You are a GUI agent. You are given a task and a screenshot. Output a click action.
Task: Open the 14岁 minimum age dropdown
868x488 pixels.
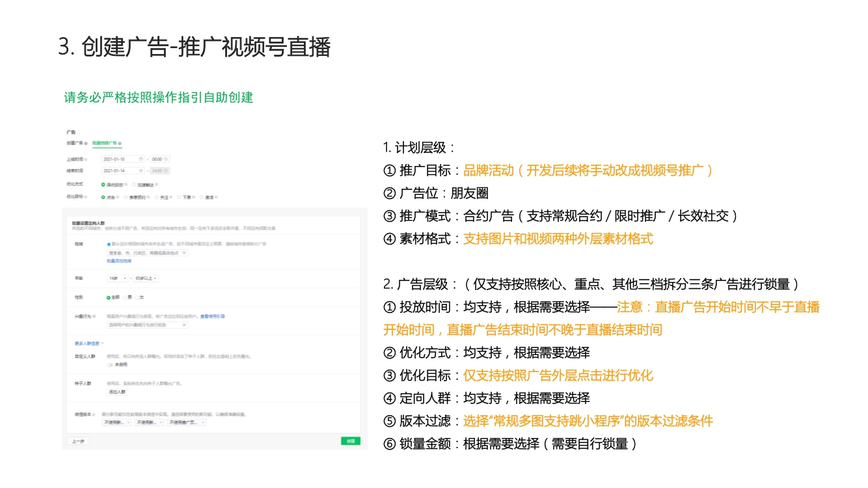(x=117, y=278)
